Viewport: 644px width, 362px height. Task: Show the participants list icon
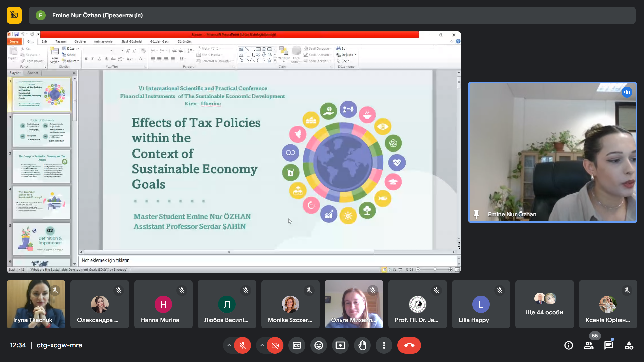pyautogui.click(x=589, y=345)
